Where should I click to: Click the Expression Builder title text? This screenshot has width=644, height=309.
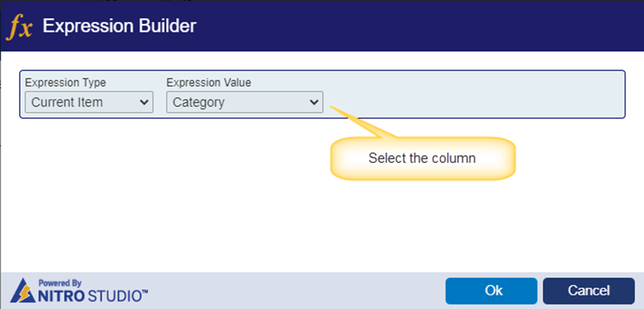(x=119, y=26)
